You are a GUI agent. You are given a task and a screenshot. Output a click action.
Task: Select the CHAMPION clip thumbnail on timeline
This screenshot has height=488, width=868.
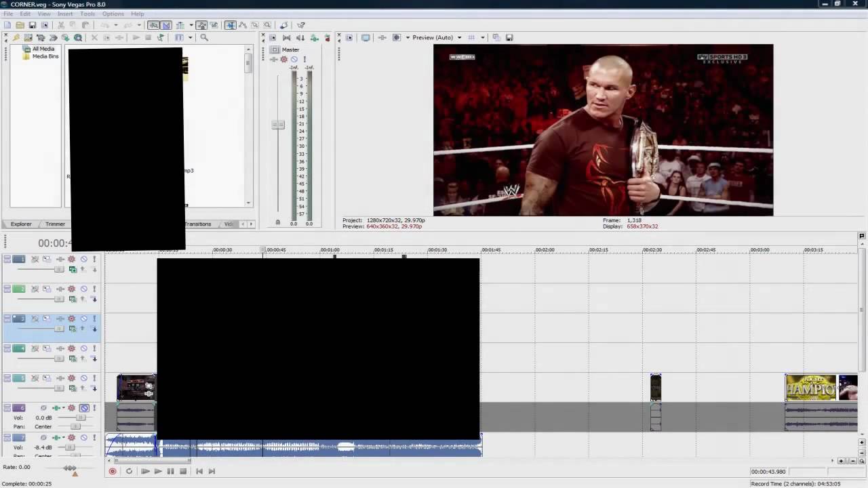(811, 388)
